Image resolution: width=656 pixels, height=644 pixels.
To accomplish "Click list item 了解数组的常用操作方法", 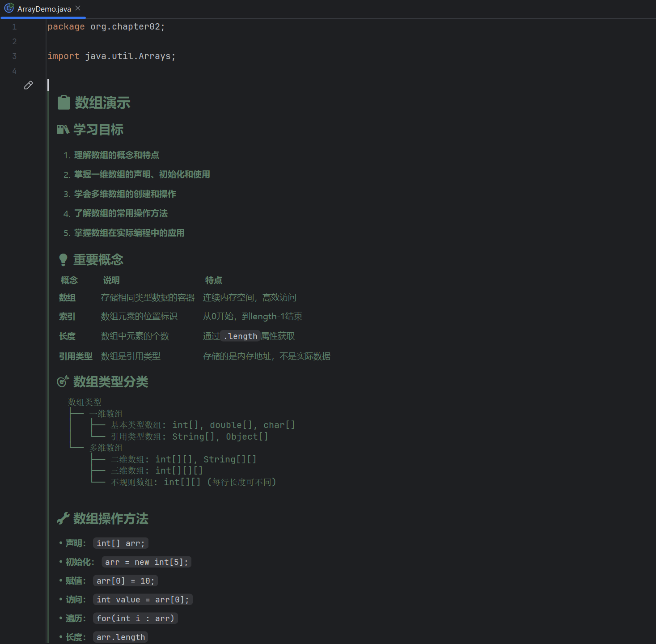I will tap(121, 213).
